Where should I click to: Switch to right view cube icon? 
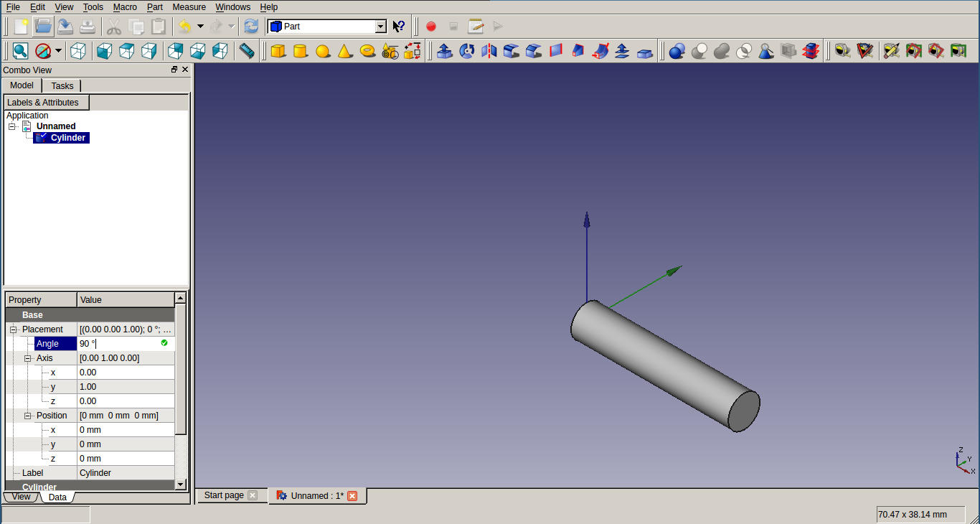[x=149, y=51]
